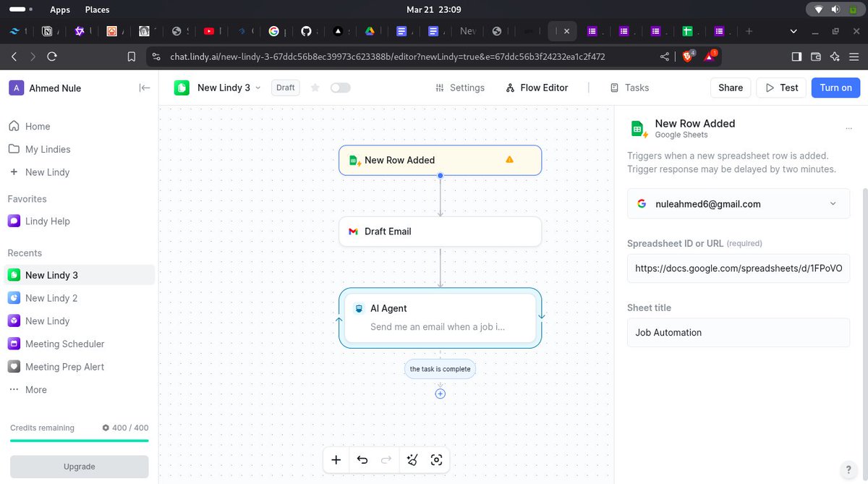
Task: Open the Apps menu in top bar
Action: pos(60,9)
